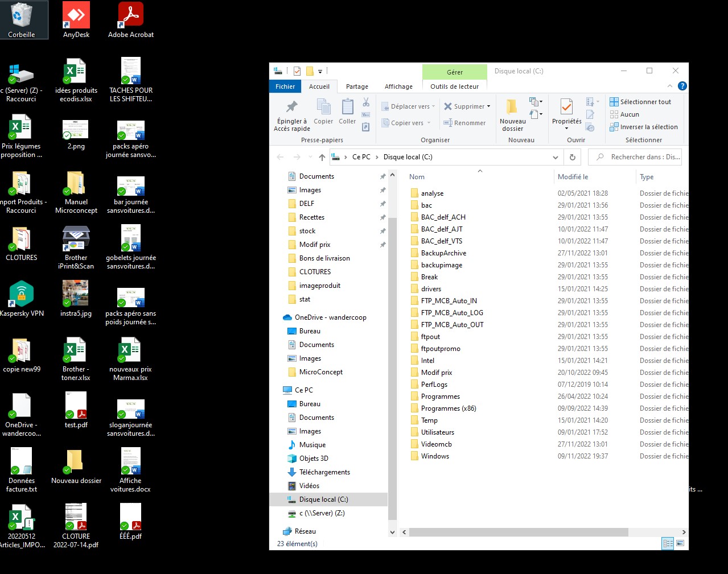Click the file list scroll right arrow

click(684, 532)
